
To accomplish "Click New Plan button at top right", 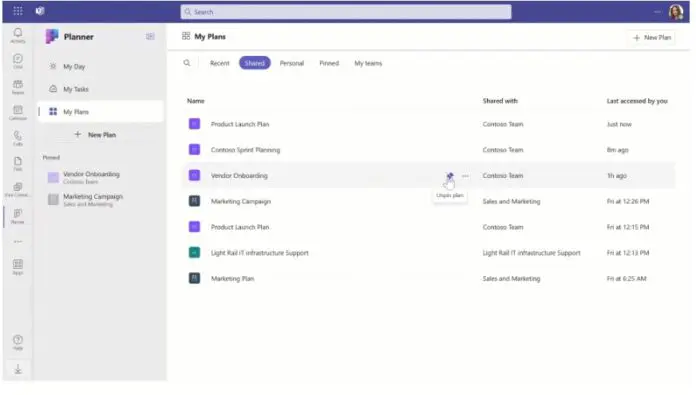I will click(x=652, y=38).
